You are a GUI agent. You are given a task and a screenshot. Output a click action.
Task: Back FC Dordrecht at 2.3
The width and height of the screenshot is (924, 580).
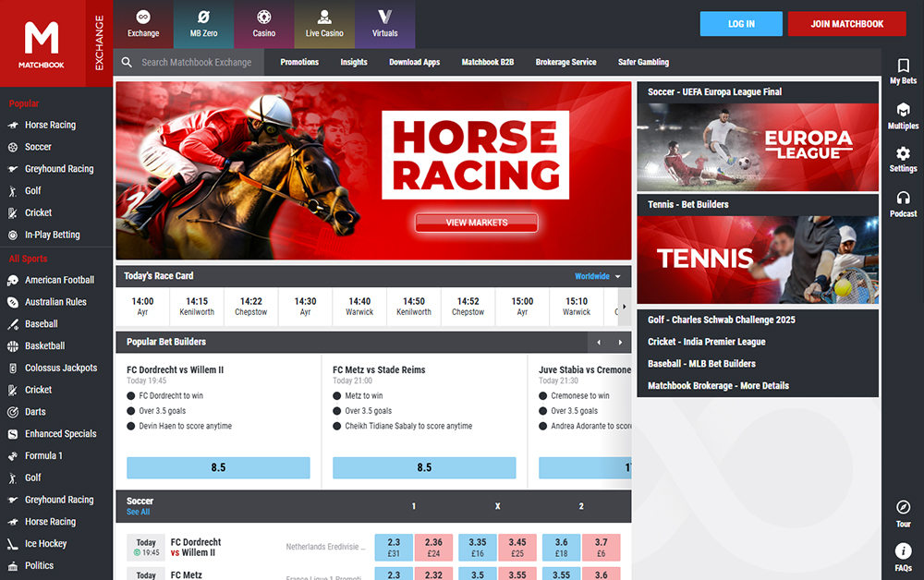pos(394,547)
